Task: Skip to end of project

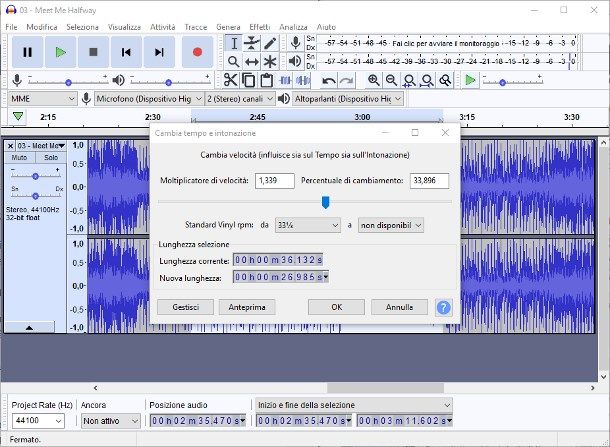Action: 159,52
